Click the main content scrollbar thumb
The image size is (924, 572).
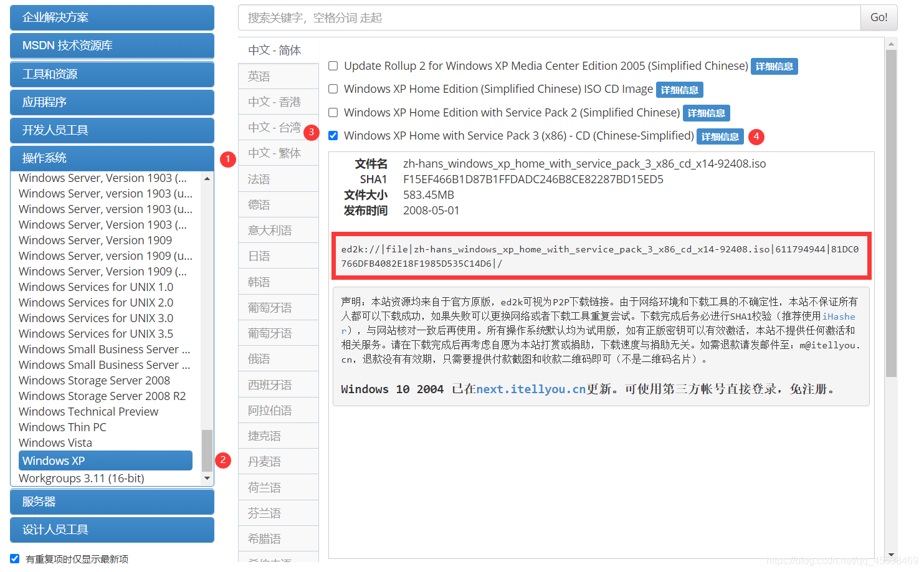click(x=892, y=214)
